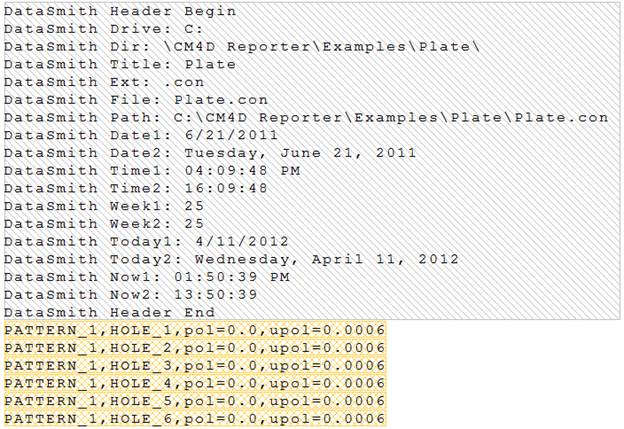The height and width of the screenshot is (429, 624).
Task: Click the PATTERN_1,HOLE_5 data row
Action: 194,401
